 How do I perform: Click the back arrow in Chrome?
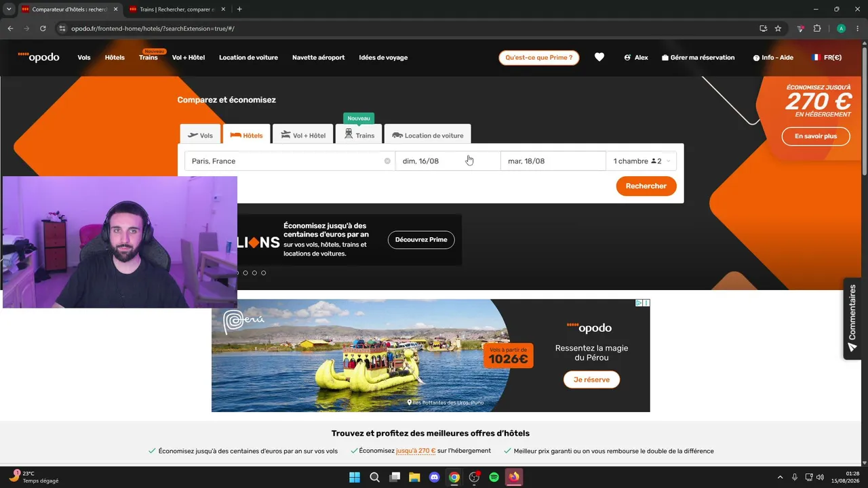point(10,28)
